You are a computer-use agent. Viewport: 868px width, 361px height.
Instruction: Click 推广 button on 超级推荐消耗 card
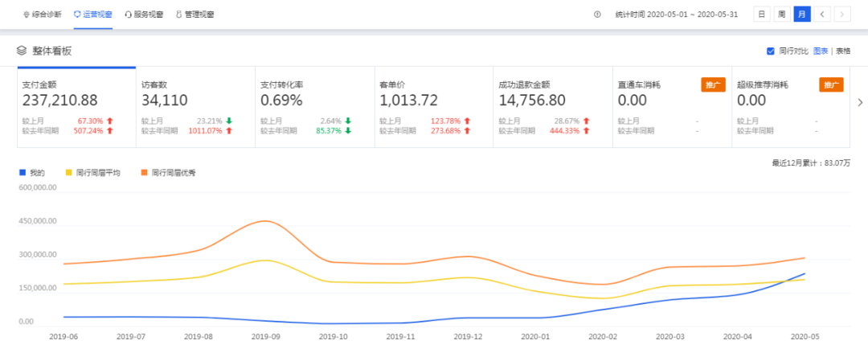click(x=832, y=84)
